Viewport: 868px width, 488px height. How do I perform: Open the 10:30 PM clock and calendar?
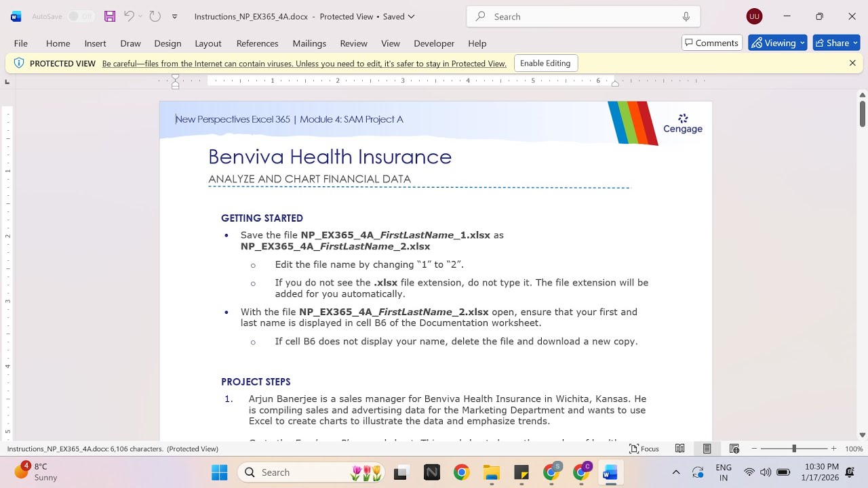coord(821,472)
